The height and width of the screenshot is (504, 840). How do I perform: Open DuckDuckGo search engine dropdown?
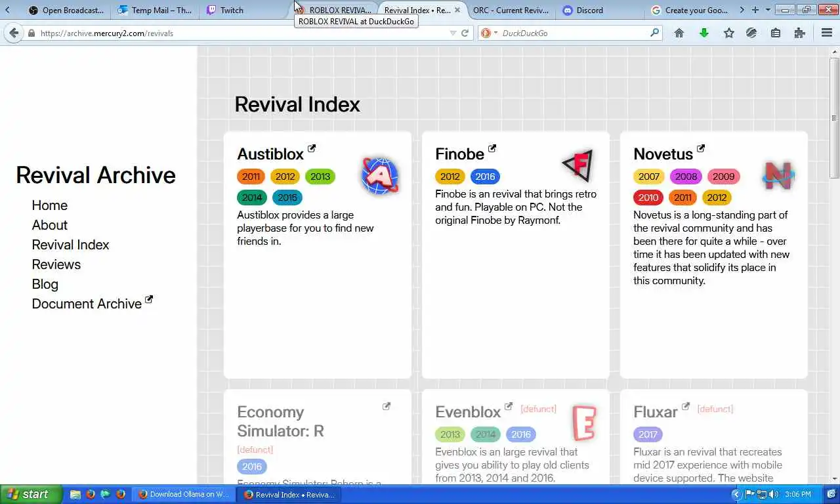pyautogui.click(x=489, y=33)
